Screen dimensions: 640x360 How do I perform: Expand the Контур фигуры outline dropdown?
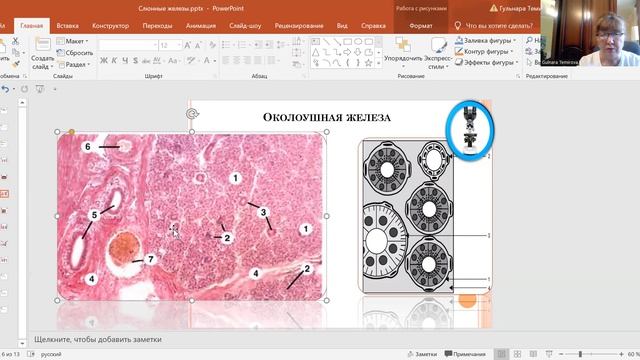click(x=484, y=51)
